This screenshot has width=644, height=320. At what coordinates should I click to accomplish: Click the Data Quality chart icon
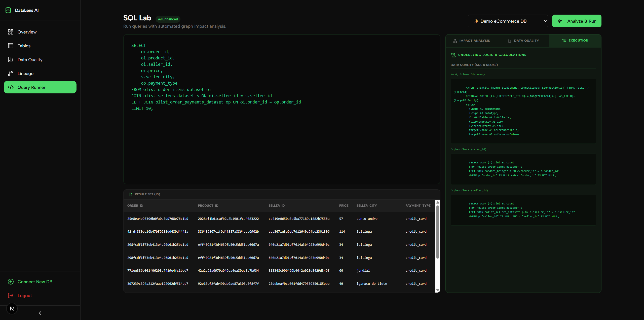click(10, 59)
